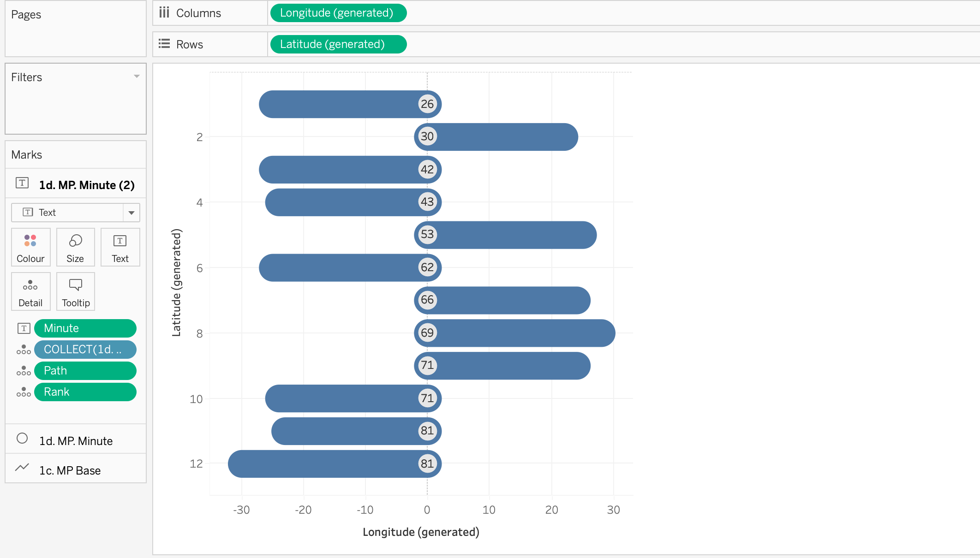The width and height of the screenshot is (980, 558).
Task: Click detail icon beside Path pill
Action: (24, 371)
